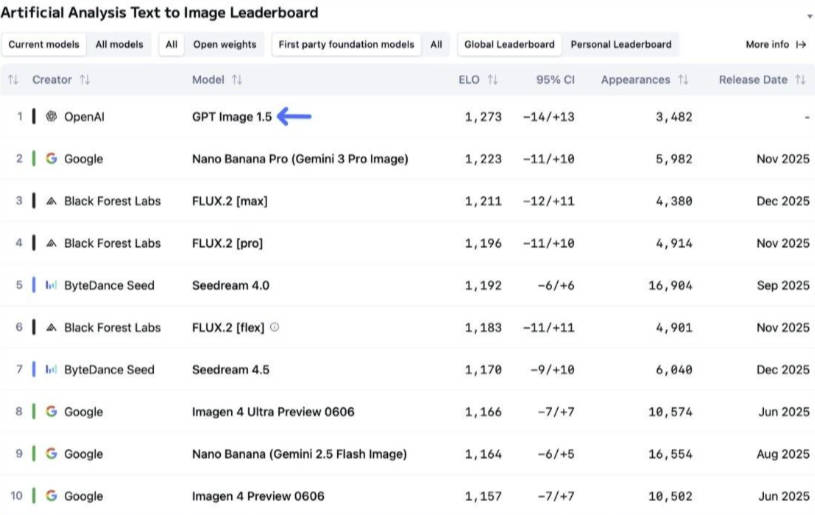The width and height of the screenshot is (815, 515).
Task: Select First party foundation models filter
Action: coord(346,45)
